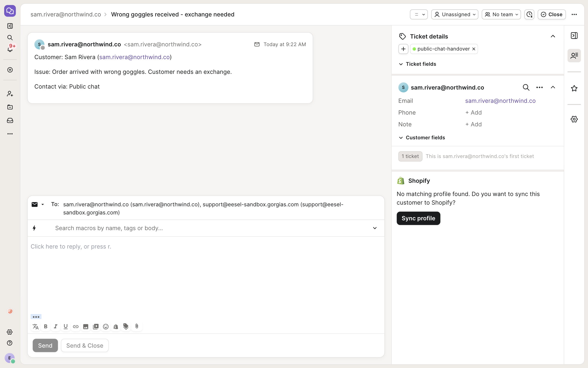The width and height of the screenshot is (588, 368).
Task: Open the sidebar more items ellipsis
Action: pos(10,134)
